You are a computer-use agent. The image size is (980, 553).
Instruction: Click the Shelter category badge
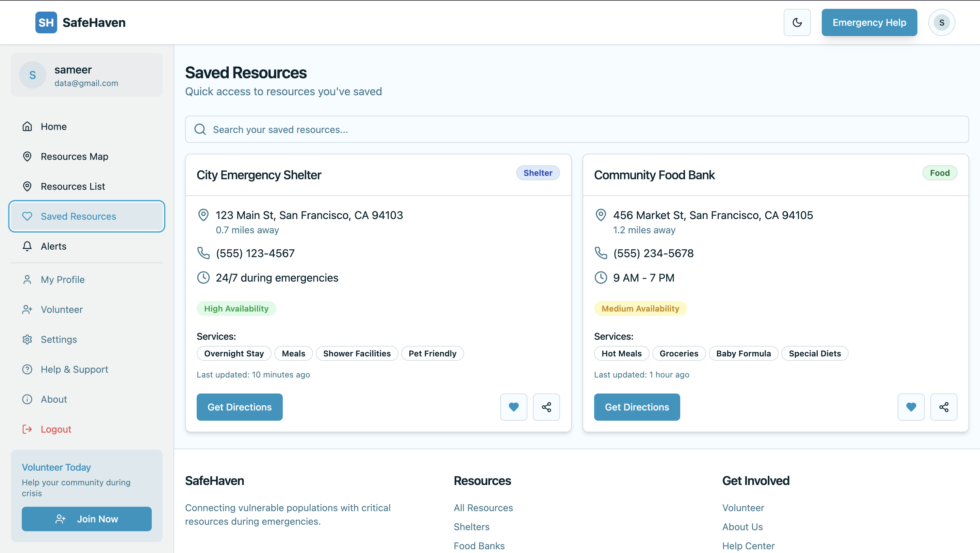tap(538, 173)
